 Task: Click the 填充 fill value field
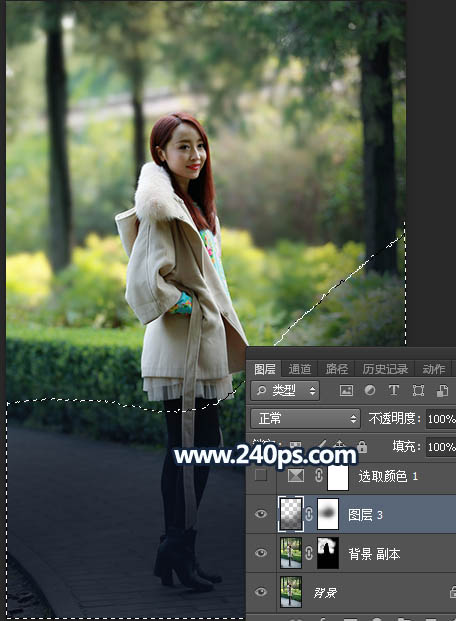coord(441,447)
